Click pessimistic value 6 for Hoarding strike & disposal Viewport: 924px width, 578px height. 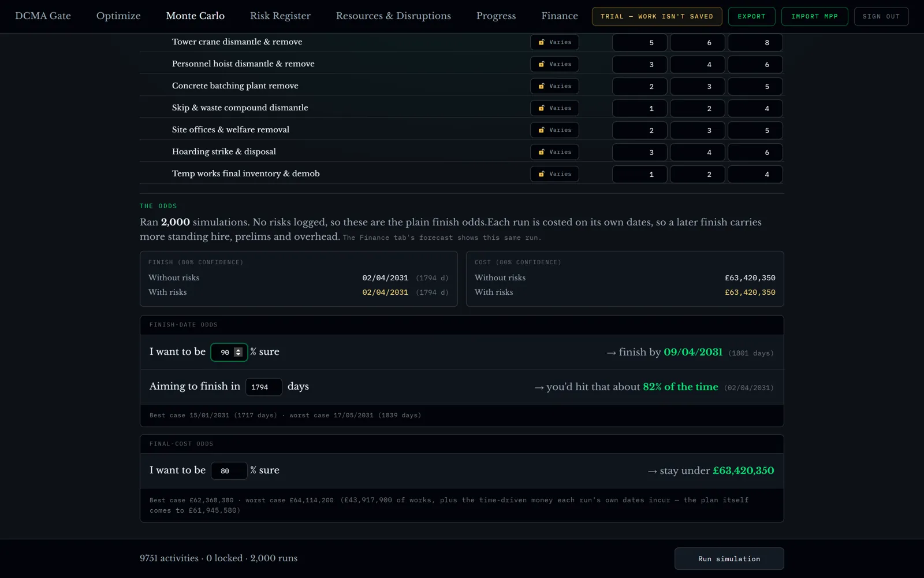[755, 152]
